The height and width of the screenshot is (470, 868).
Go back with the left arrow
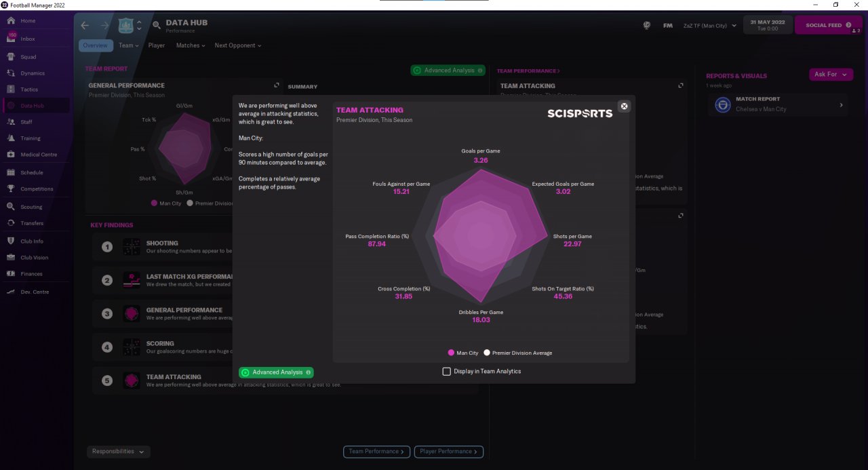coord(85,26)
